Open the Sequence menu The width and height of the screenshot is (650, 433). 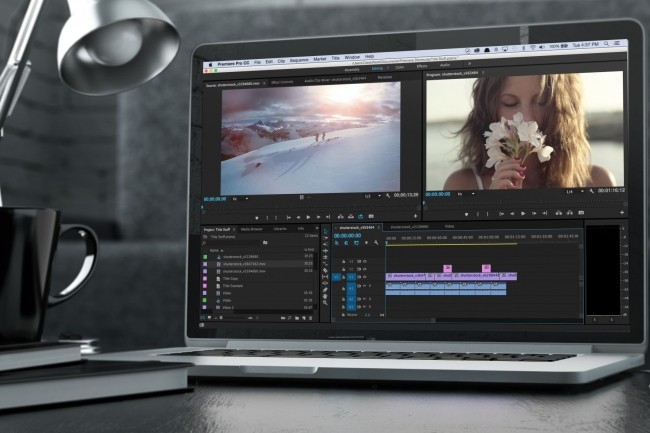click(x=299, y=60)
